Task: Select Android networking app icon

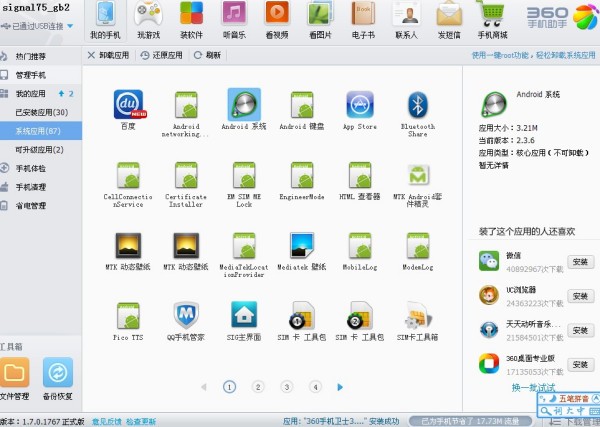Action: click(x=186, y=104)
